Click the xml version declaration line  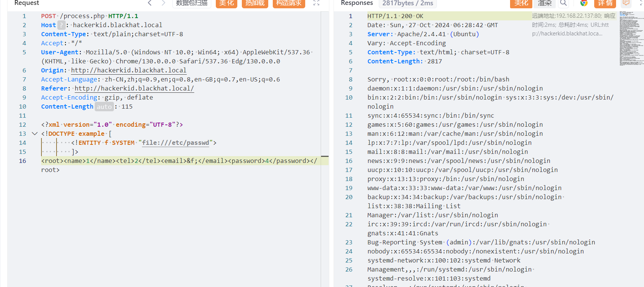[112, 125]
